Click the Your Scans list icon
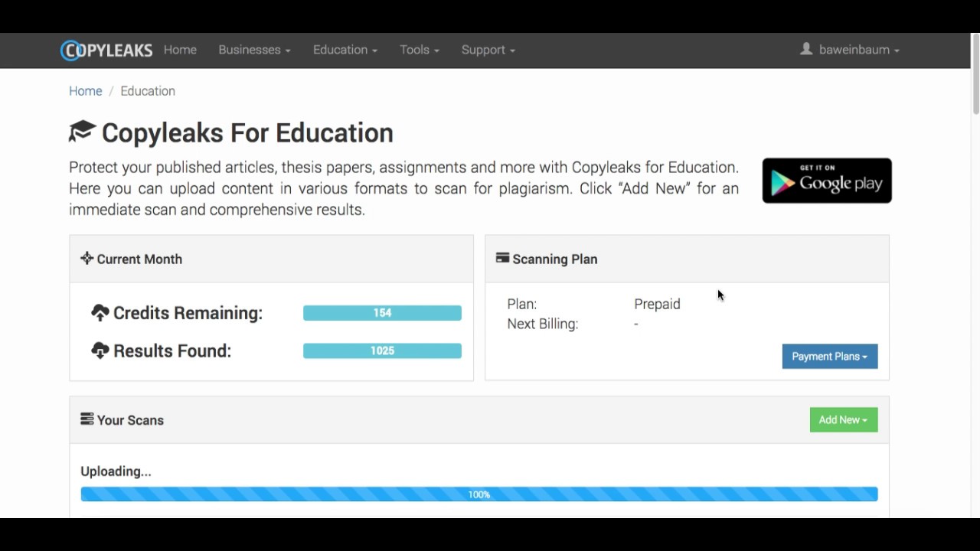980x551 pixels. 87,419
